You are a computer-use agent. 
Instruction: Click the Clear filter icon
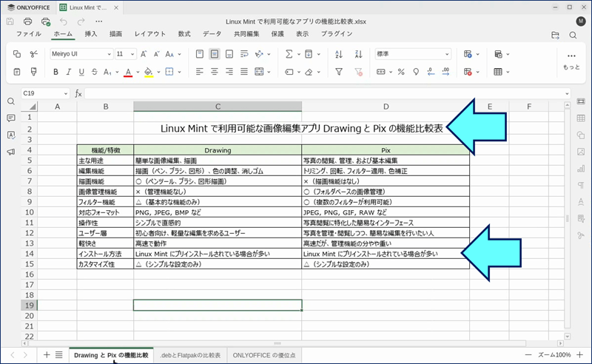(x=358, y=72)
